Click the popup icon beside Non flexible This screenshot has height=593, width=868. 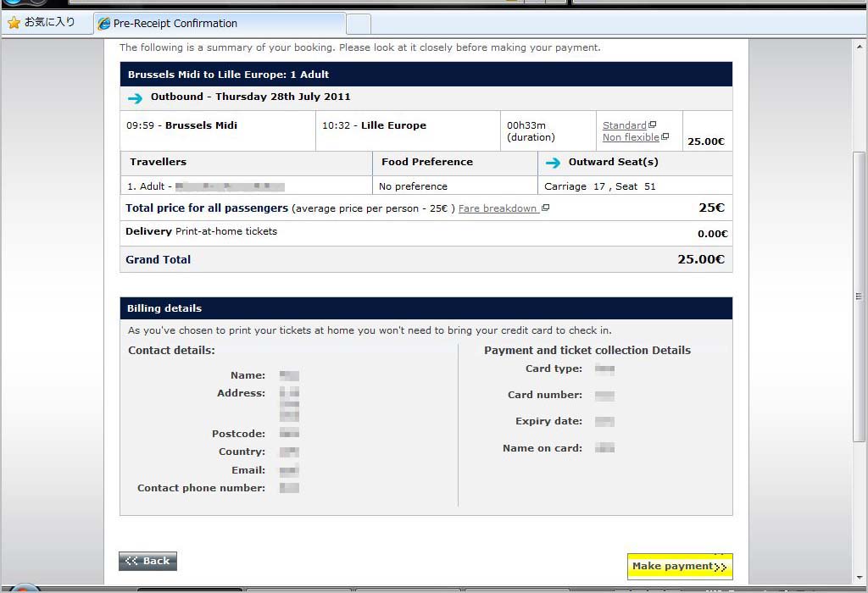click(665, 137)
